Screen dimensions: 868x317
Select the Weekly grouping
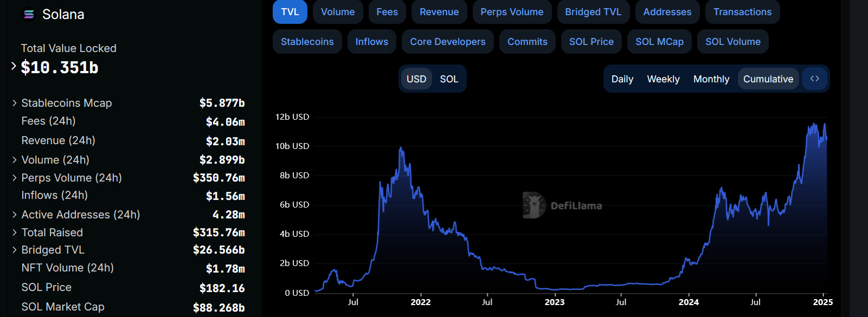tap(663, 79)
